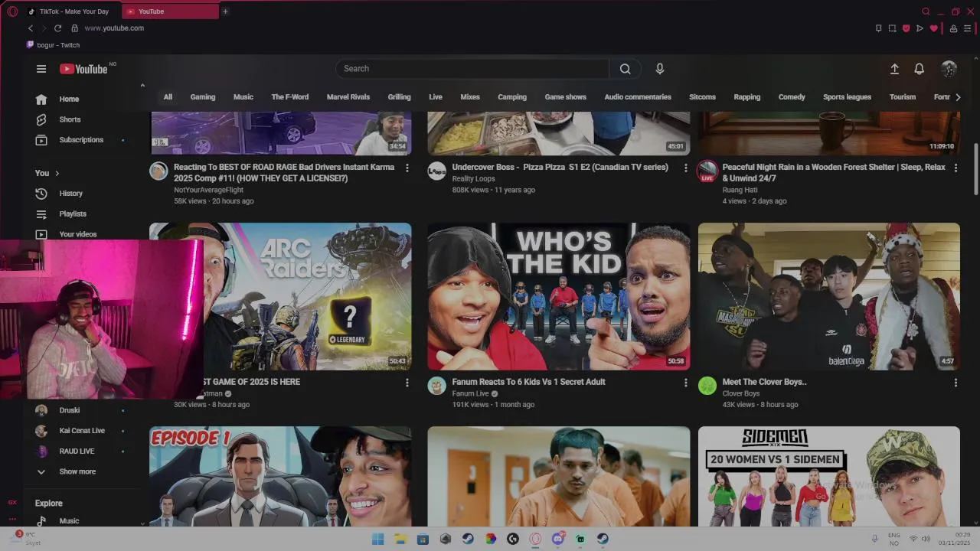980x551 pixels.
Task: Open the Reality Loops channel link
Action: coord(473,179)
